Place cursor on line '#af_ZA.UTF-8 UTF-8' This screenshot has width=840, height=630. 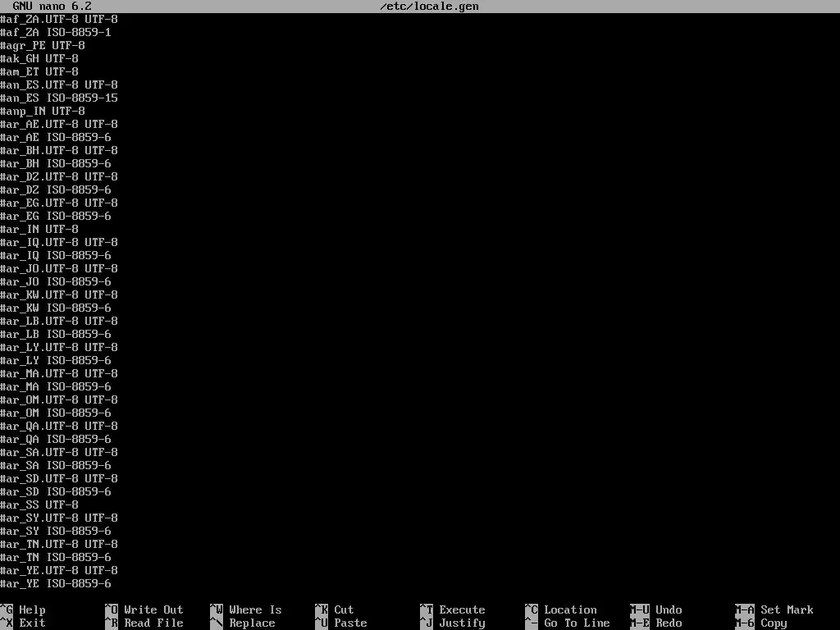click(59, 20)
